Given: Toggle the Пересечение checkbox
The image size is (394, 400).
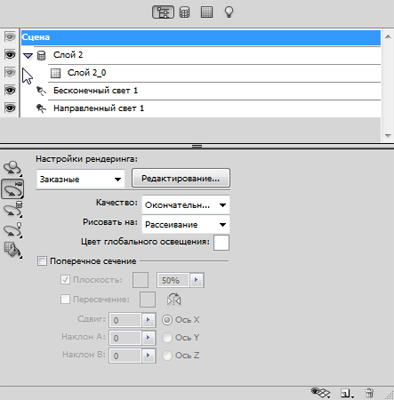Looking at the screenshot, I should (x=65, y=299).
